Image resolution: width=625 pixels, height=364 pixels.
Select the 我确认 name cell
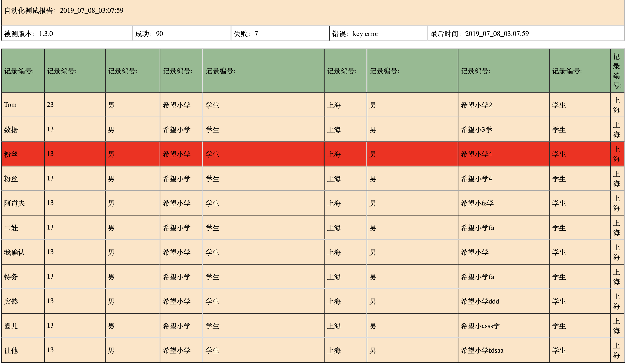[x=14, y=252]
